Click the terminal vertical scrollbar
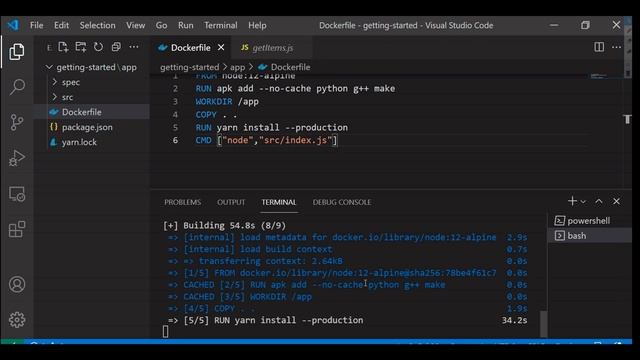The height and width of the screenshot is (360, 640). (x=543, y=324)
